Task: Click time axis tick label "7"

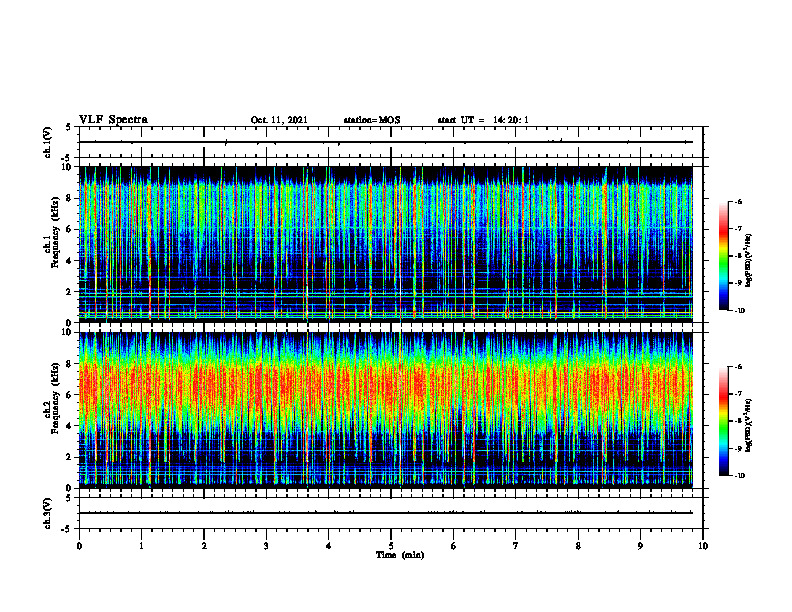Action: 516,546
